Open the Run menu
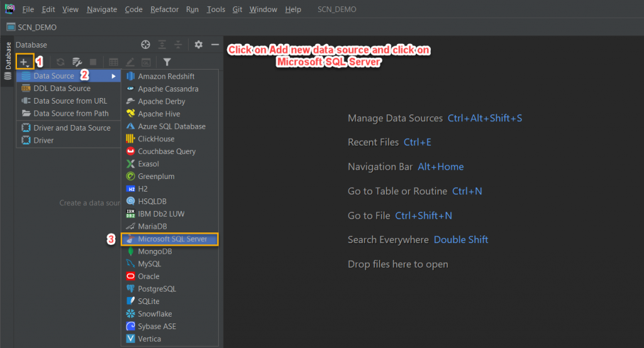644x348 pixels. (192, 9)
